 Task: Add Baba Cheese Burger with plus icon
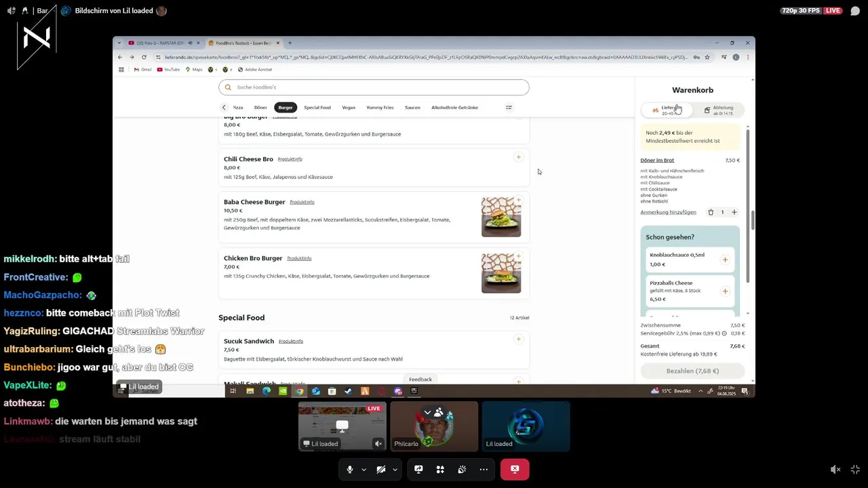click(518, 200)
